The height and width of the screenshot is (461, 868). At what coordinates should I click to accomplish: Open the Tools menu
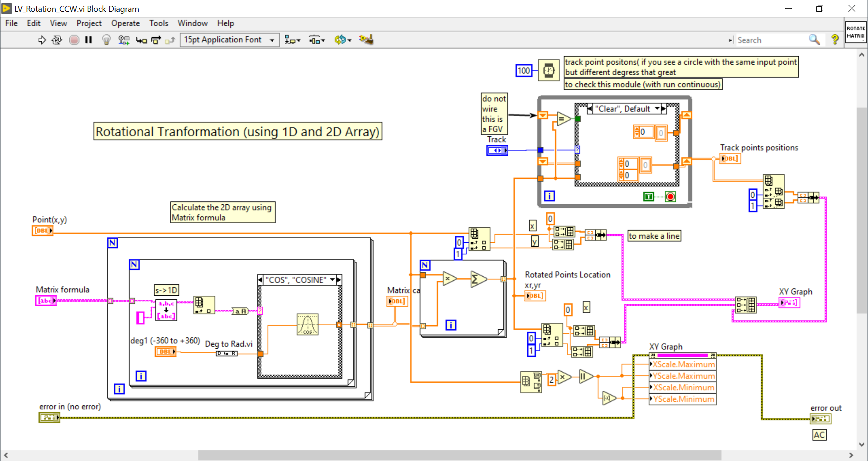159,23
